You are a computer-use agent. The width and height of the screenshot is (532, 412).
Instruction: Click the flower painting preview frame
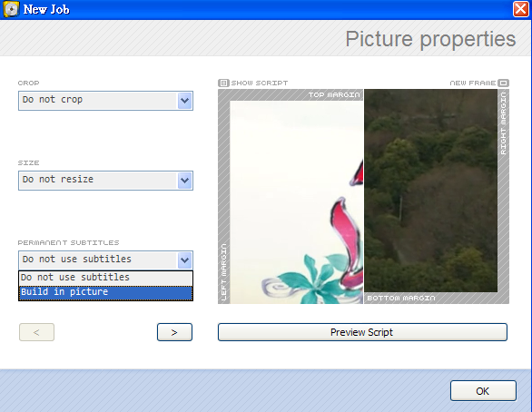pos(297,202)
